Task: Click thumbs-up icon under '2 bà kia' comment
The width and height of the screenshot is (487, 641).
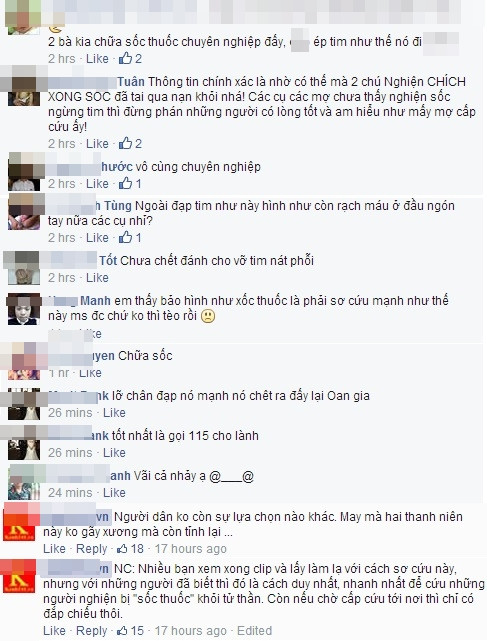Action: (x=125, y=58)
